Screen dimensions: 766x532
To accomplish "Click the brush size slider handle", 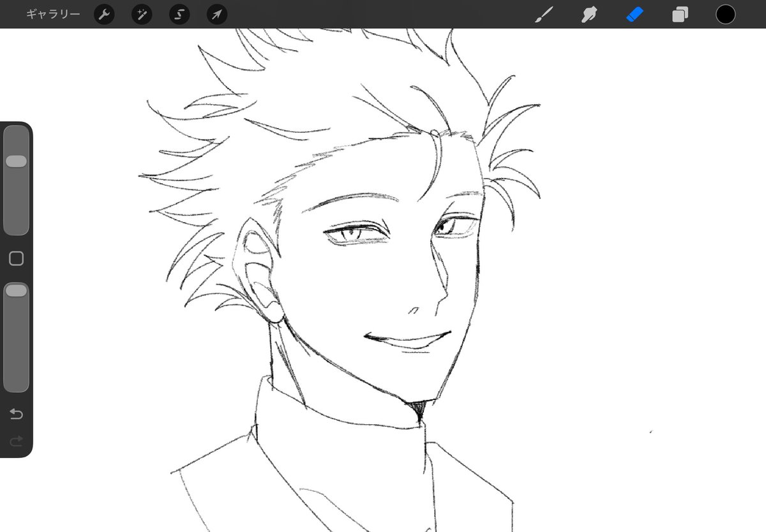I will [17, 161].
